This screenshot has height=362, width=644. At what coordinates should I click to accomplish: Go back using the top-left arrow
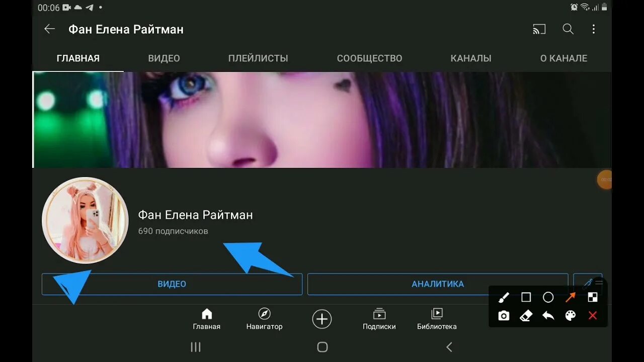click(x=49, y=29)
